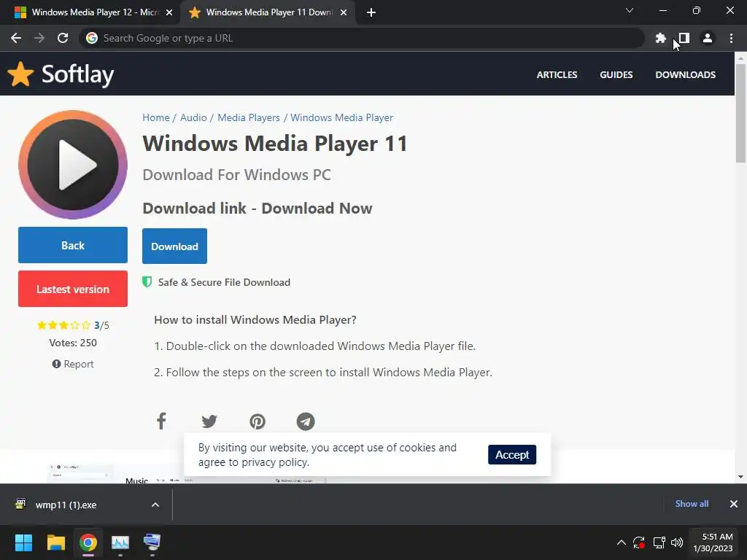Open the Chrome extensions puzzle icon

point(660,38)
